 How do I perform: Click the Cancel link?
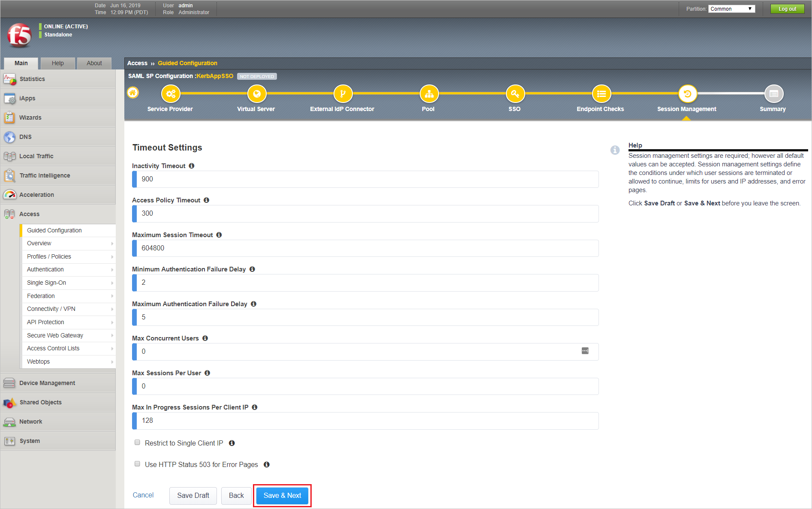[143, 495]
